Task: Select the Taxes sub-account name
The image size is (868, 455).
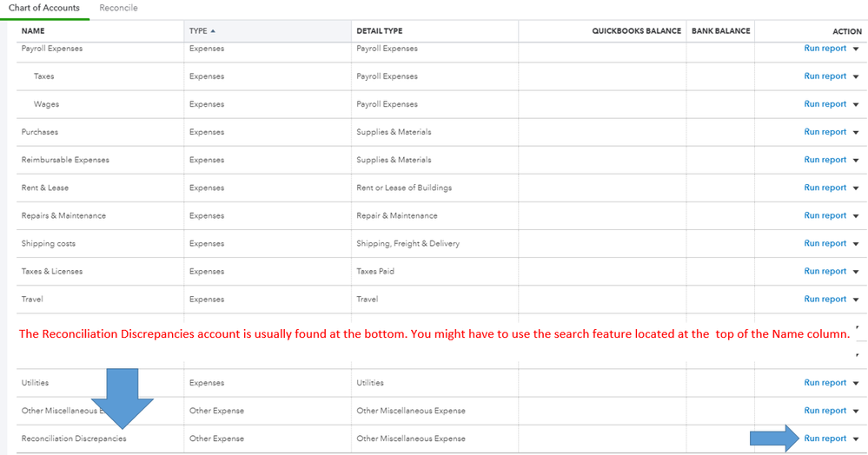Action: click(43, 76)
